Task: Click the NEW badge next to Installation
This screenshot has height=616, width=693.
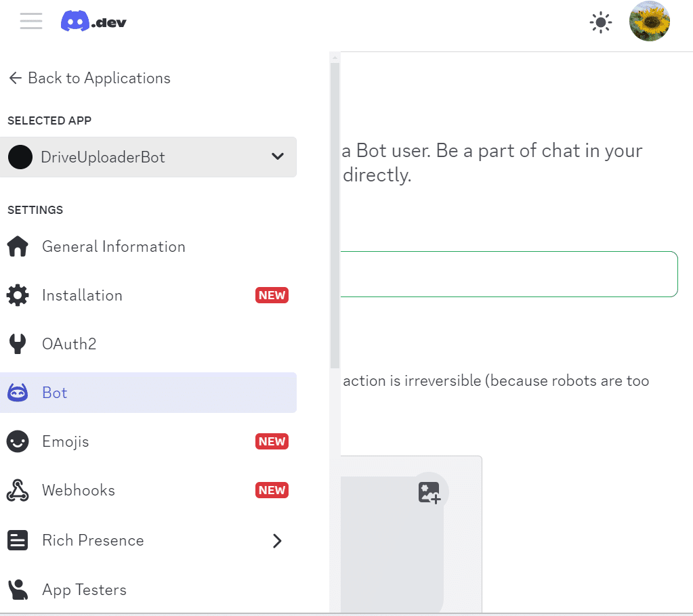Action: click(x=272, y=295)
